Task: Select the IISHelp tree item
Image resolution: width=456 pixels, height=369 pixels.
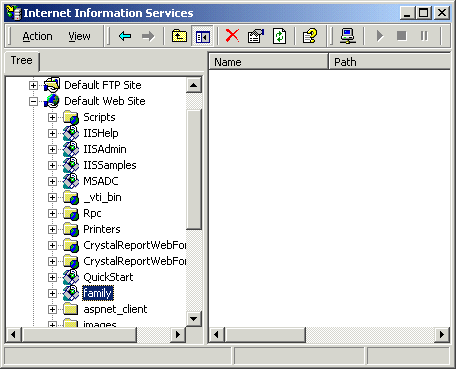Action: [x=101, y=133]
